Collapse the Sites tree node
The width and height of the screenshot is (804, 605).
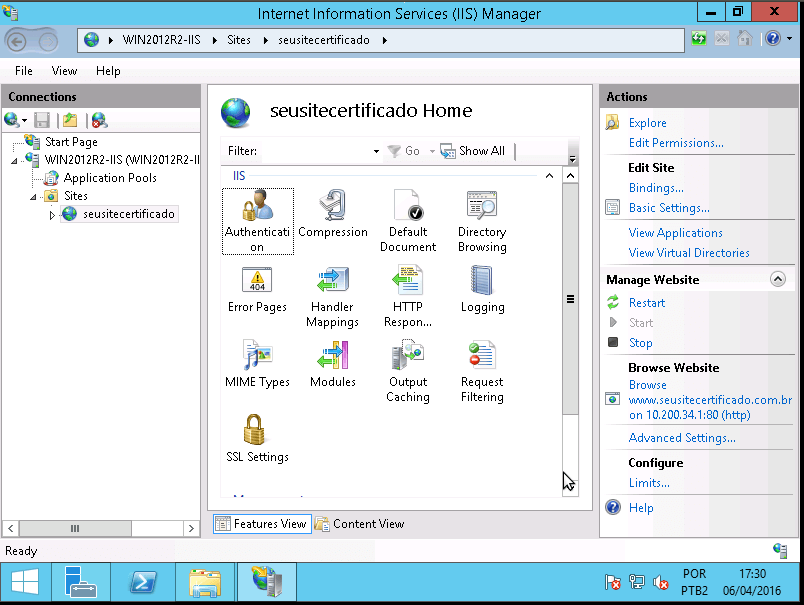33,197
